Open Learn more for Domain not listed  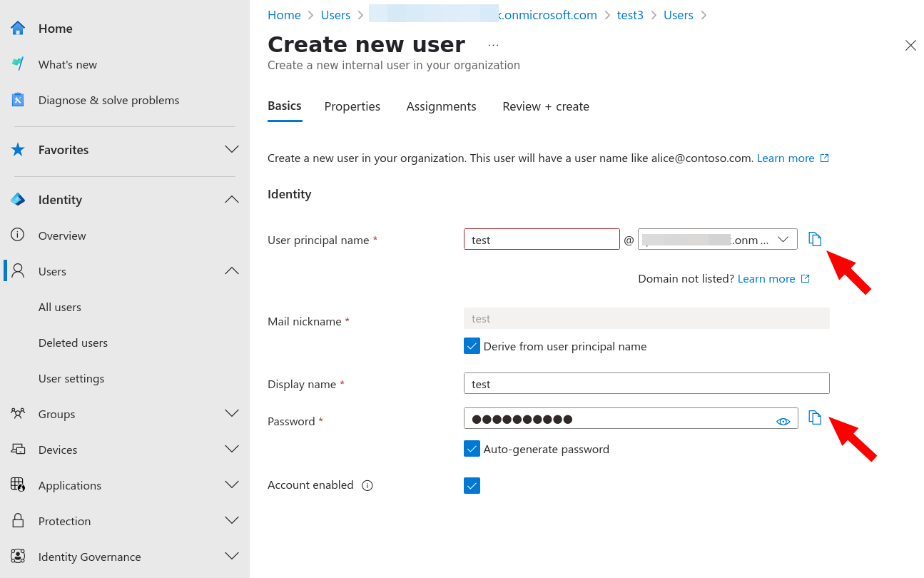(766, 279)
